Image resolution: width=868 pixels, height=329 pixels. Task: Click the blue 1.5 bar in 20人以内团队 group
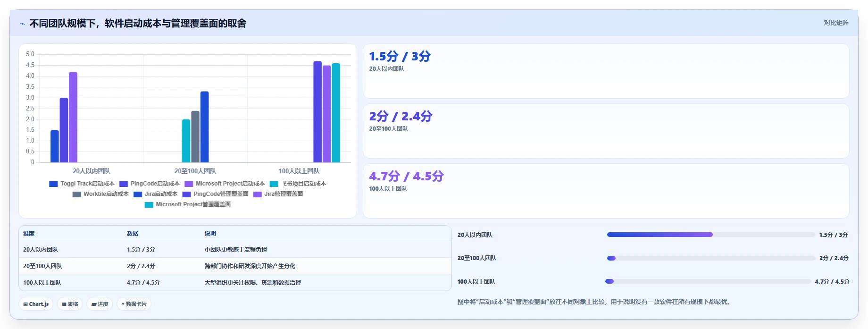pos(55,146)
